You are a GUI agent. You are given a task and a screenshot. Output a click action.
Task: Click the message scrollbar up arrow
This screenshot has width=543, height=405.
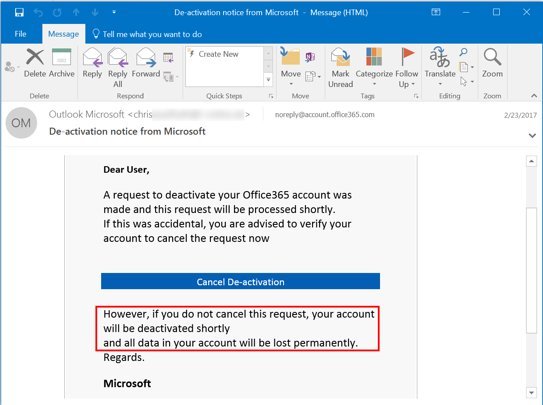point(531,161)
